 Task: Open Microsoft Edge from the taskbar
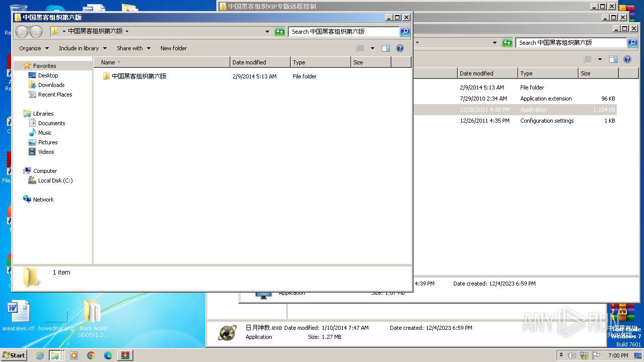(x=108, y=355)
